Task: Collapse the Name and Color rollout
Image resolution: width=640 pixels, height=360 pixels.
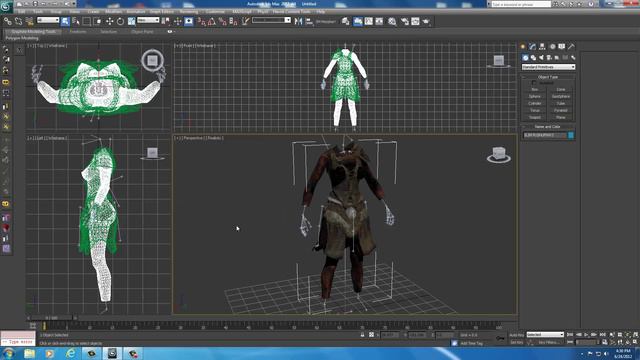Action: point(548,127)
